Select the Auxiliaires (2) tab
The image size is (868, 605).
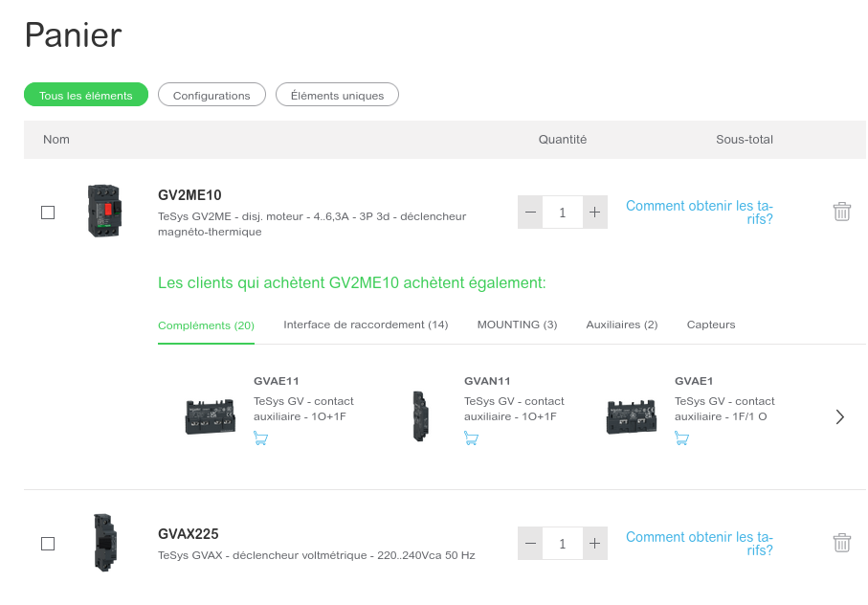point(622,325)
